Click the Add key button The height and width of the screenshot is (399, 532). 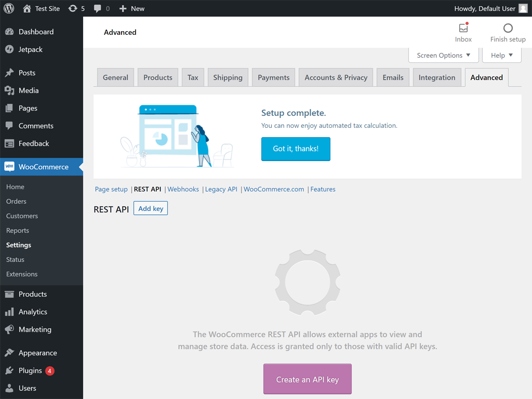(x=151, y=208)
